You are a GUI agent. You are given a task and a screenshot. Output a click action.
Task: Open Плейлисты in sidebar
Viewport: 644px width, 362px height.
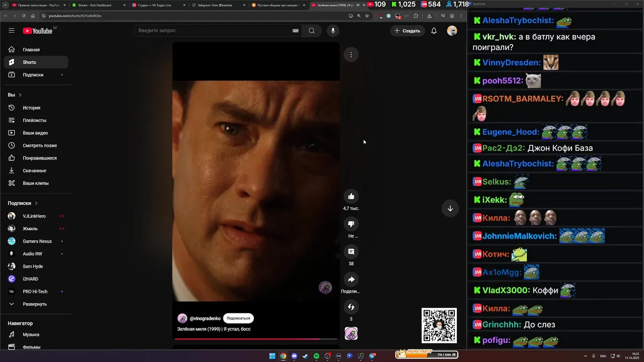(x=36, y=120)
